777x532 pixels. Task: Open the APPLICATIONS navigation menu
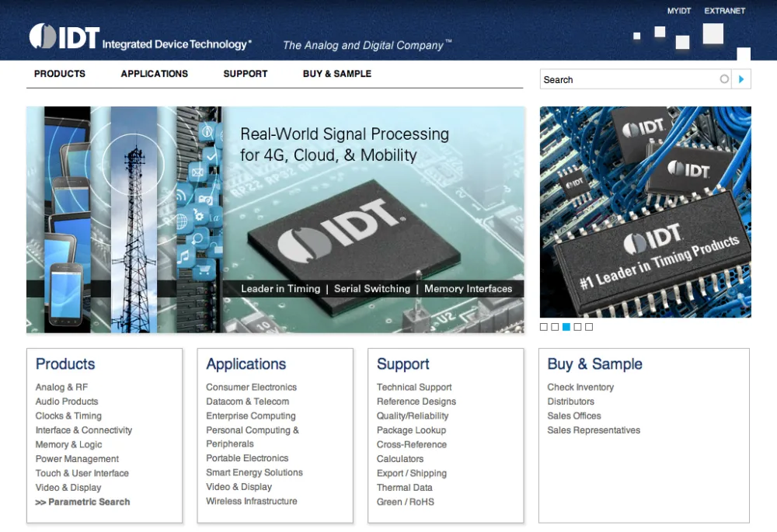click(154, 74)
